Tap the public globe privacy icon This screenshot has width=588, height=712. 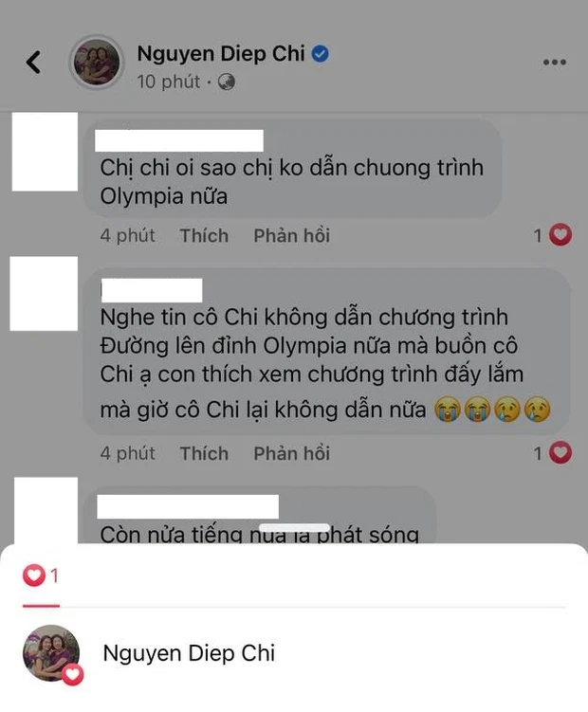tap(227, 82)
